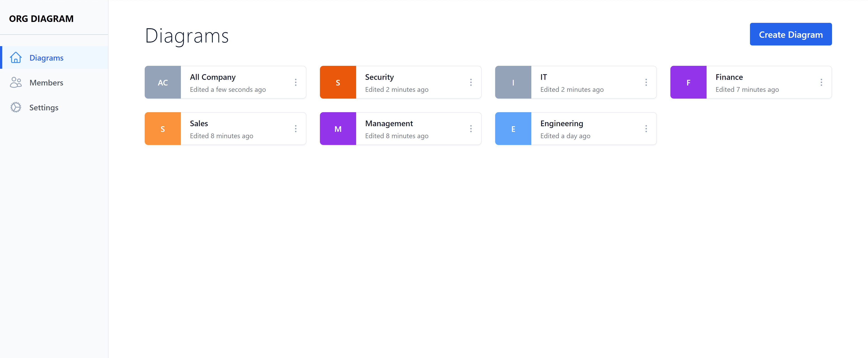The height and width of the screenshot is (358, 868).
Task: Open Settings via the gear icon
Action: [x=16, y=107]
